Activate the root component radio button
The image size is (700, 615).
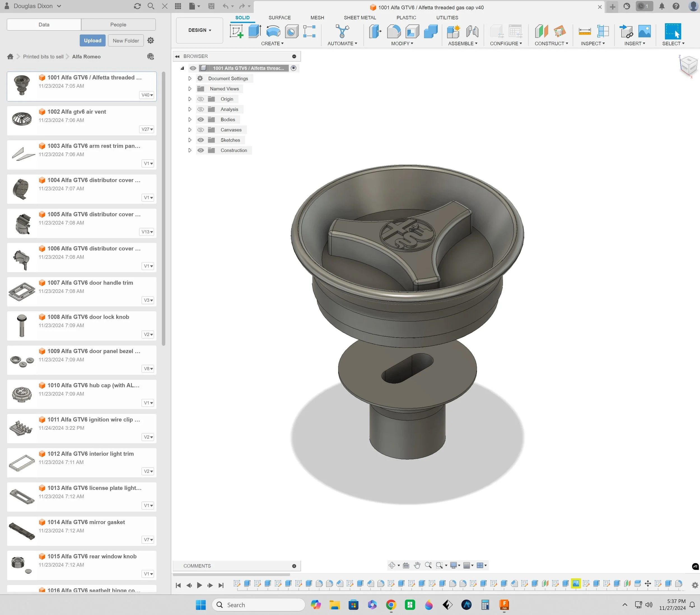293,68
